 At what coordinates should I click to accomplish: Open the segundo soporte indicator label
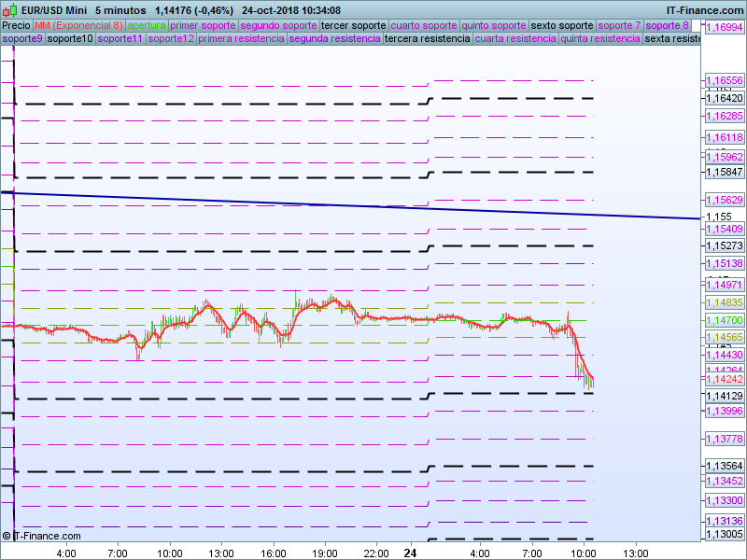tap(272, 25)
